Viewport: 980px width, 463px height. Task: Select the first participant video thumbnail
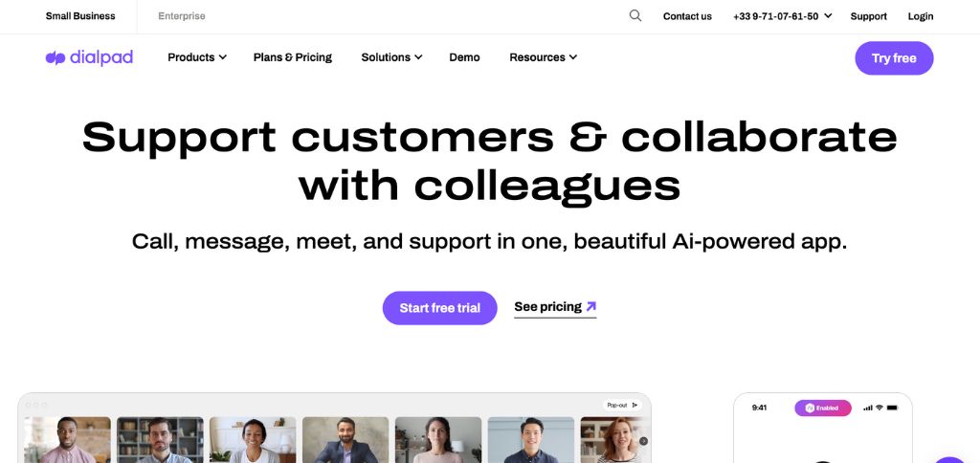[x=67, y=439]
